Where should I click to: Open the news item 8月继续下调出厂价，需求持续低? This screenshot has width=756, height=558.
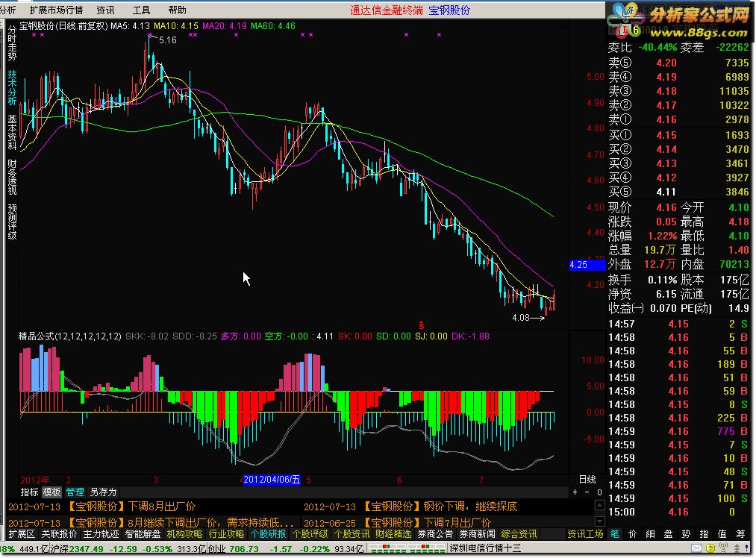click(x=210, y=522)
